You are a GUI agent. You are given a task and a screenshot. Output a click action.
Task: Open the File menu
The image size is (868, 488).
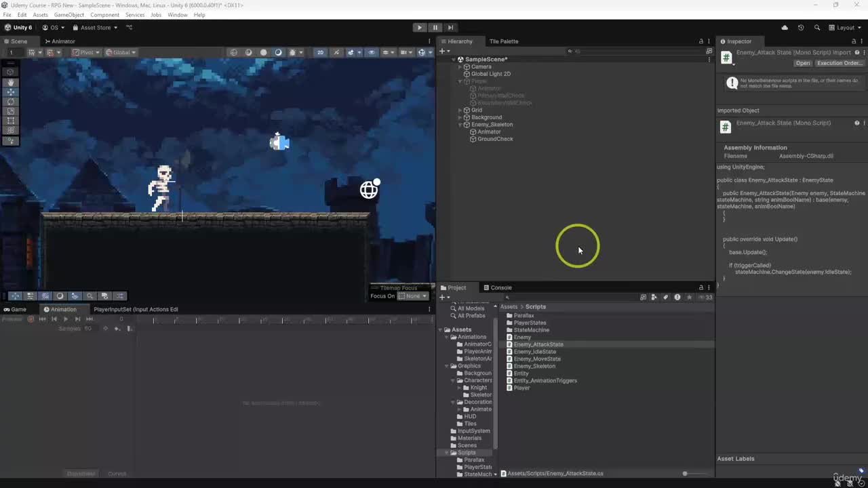tap(7, 15)
